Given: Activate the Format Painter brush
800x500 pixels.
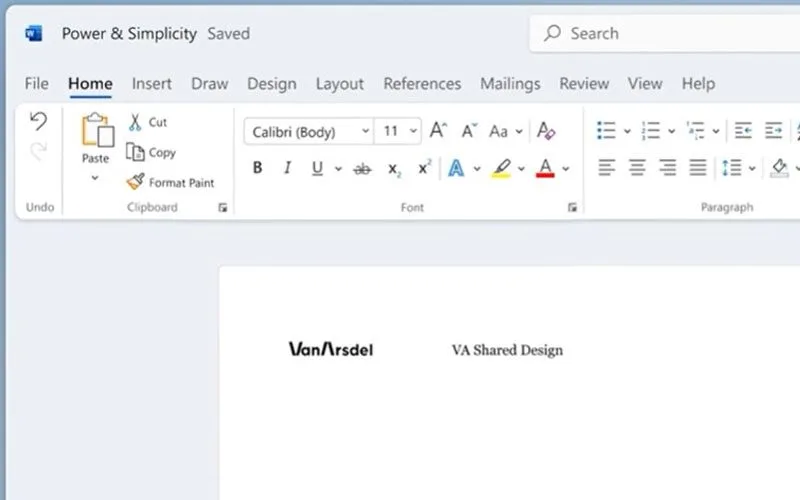Looking at the screenshot, I should click(135, 182).
